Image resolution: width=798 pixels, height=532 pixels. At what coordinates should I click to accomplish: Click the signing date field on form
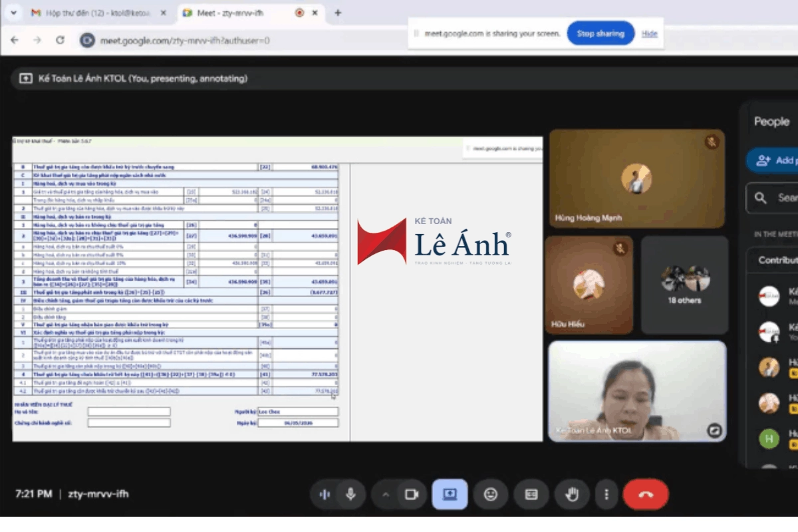pyautogui.click(x=298, y=422)
